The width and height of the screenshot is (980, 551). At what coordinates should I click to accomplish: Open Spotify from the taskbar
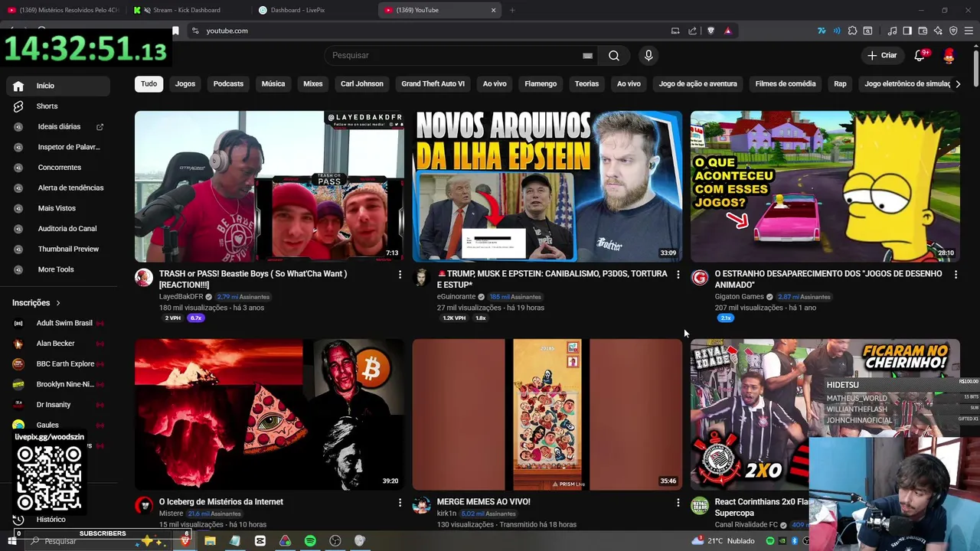coord(310,541)
